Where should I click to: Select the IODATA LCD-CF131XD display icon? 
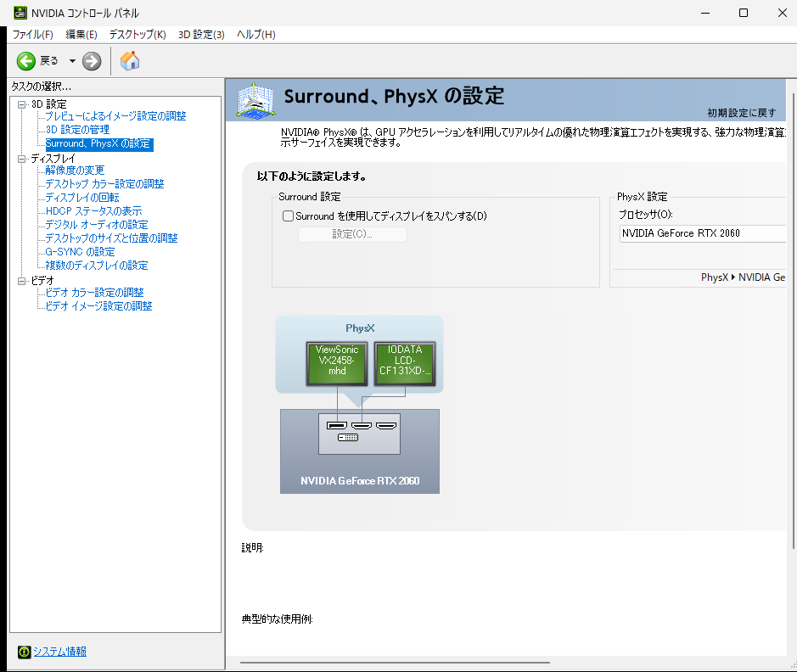[x=405, y=363]
